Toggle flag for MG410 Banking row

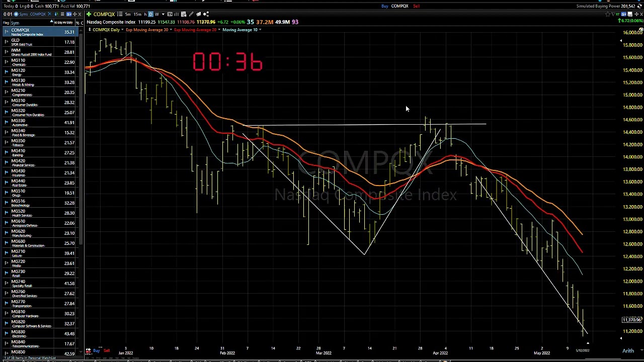point(6,153)
